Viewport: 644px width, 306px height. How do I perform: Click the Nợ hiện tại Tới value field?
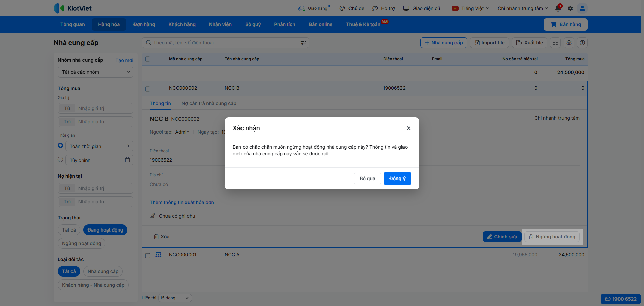96,202
